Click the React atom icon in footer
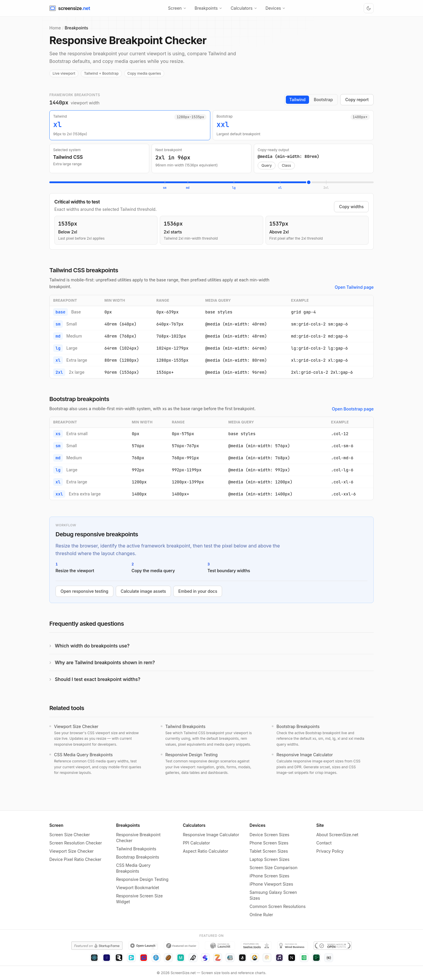Screen dimensions: 423x980 pyautogui.click(x=94, y=958)
